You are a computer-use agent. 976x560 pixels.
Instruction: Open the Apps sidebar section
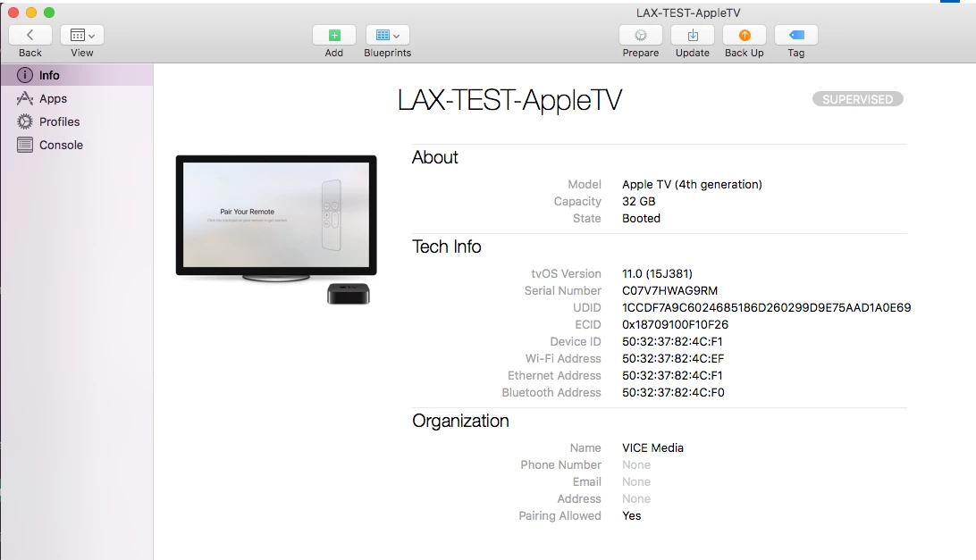pos(77,98)
